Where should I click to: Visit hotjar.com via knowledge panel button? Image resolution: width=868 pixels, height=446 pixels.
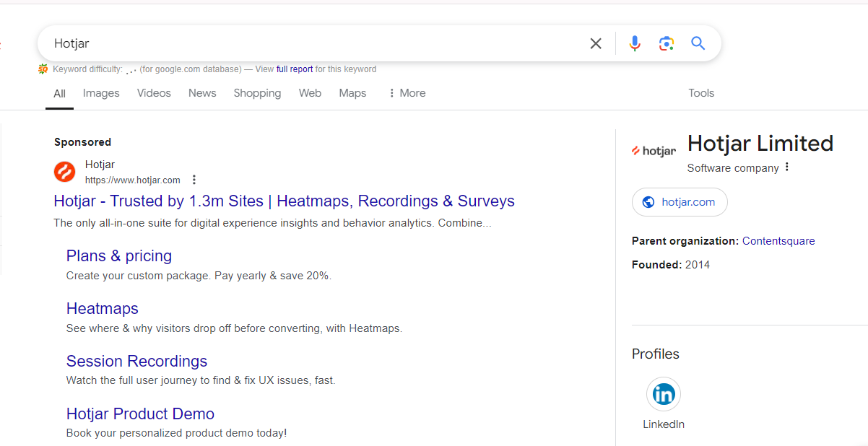680,202
